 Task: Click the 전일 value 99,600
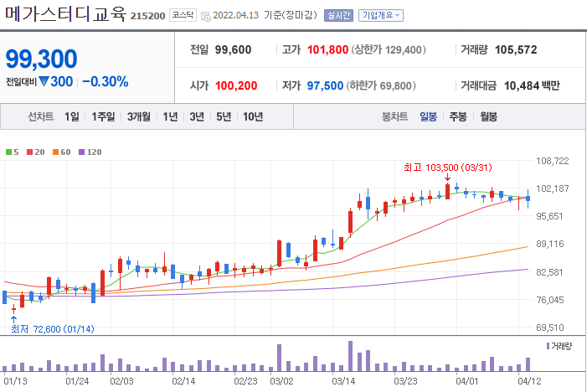tap(234, 49)
